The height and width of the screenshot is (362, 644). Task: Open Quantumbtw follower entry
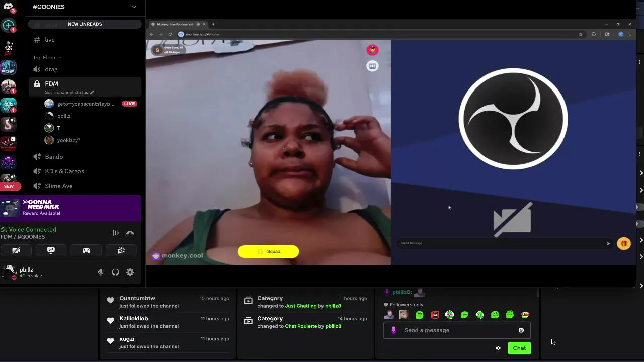[168, 302]
